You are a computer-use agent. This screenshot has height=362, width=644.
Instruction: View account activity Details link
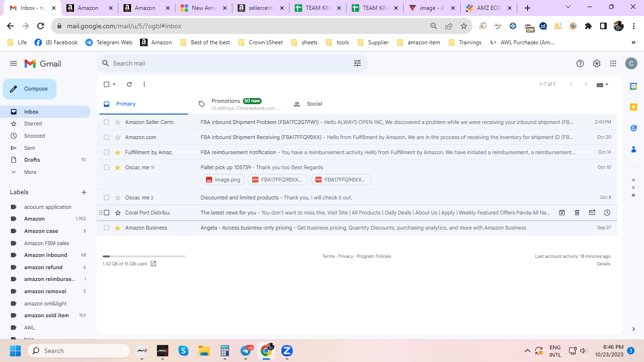[603, 264]
